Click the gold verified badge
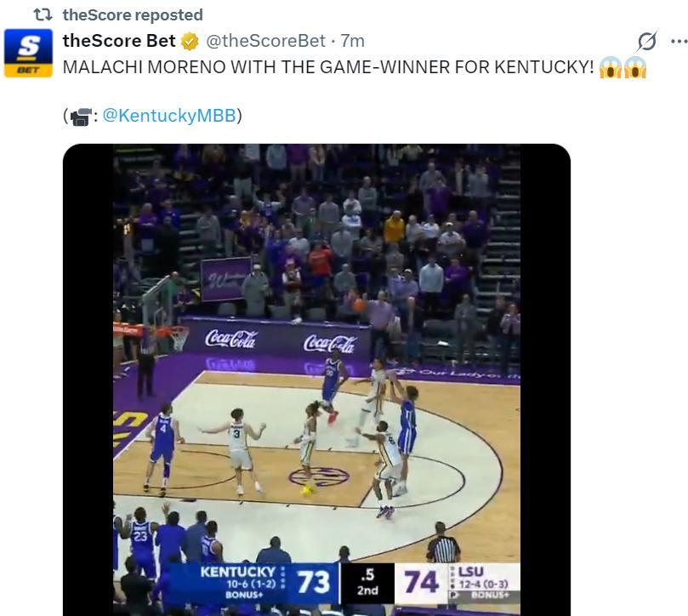The image size is (688, 616). coord(190,41)
